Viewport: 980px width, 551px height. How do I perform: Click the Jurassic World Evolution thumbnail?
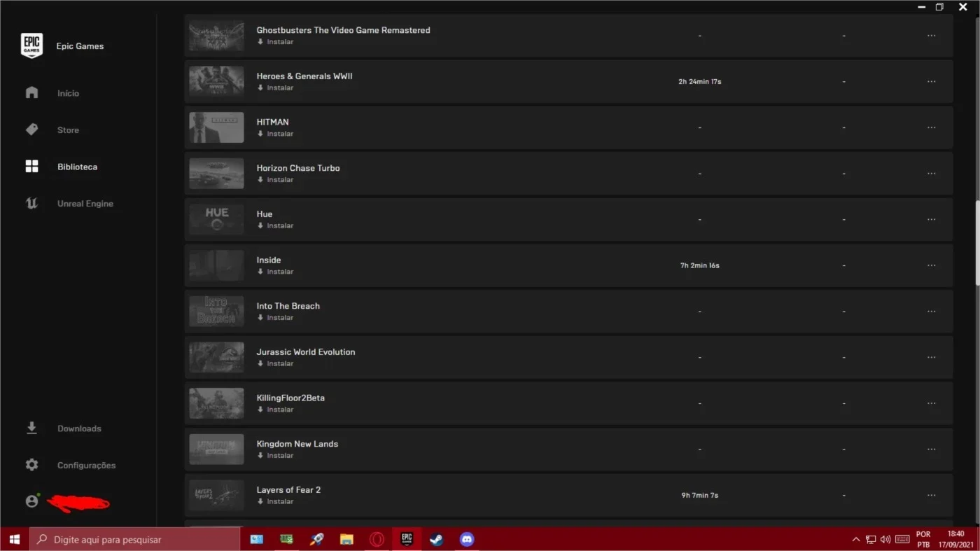[216, 357]
